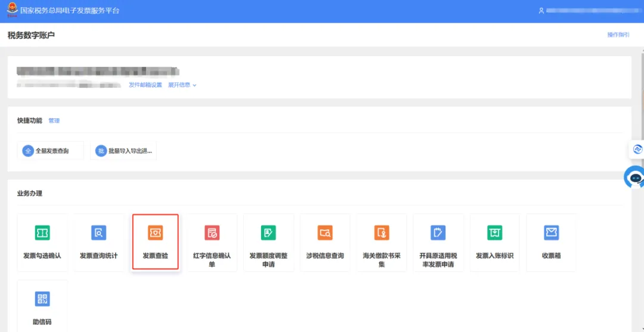Open 开具原适用税率发票申请 icon
Image resolution: width=644 pixels, height=332 pixels.
438,233
